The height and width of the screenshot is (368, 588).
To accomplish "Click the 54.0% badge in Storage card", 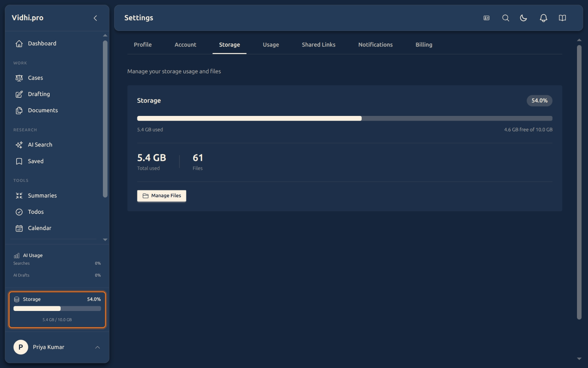I will tap(539, 101).
